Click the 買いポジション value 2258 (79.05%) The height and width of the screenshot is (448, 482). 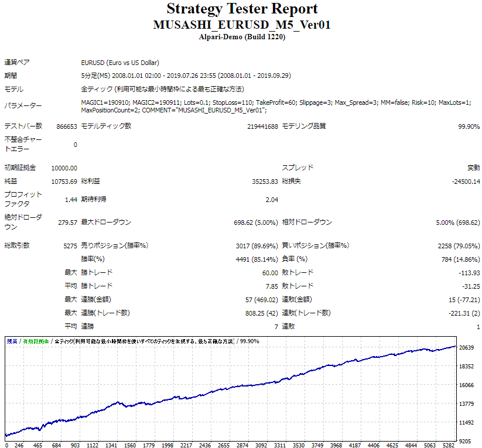pos(459,246)
